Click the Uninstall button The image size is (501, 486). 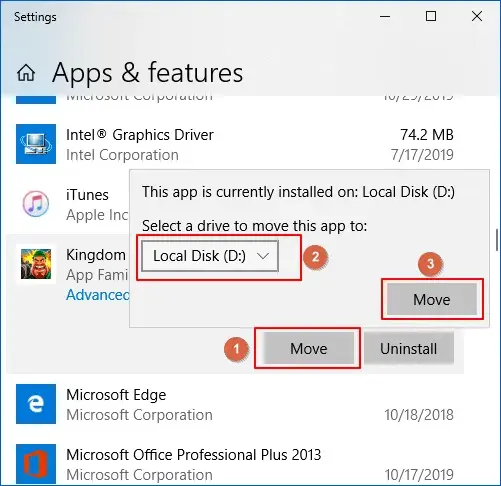pos(409,349)
